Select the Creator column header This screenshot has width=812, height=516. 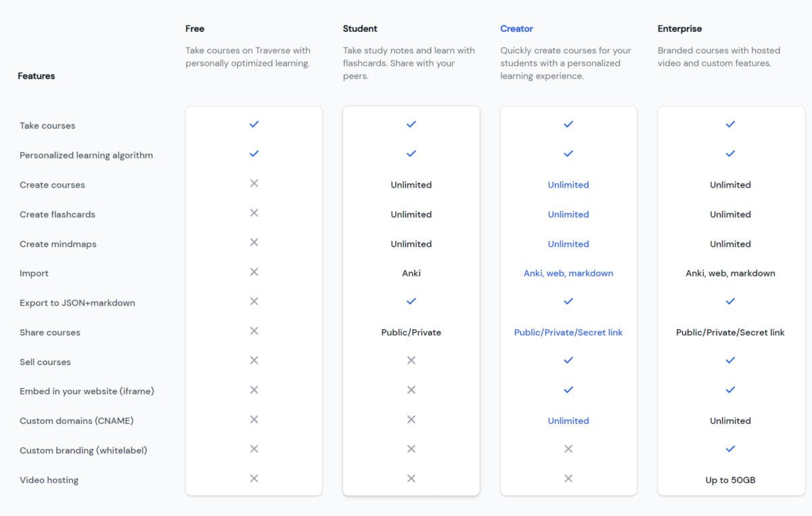[516, 28]
